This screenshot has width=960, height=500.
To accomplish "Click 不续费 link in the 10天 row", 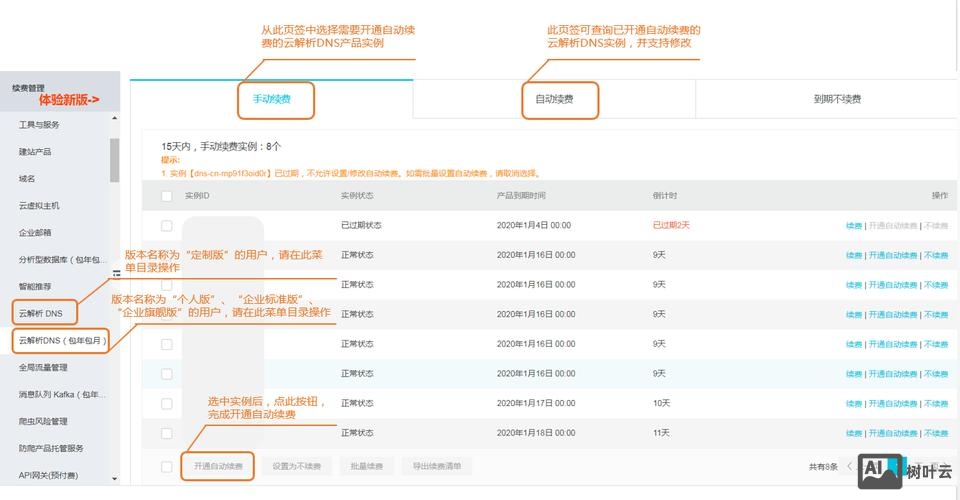I will pos(936,404).
